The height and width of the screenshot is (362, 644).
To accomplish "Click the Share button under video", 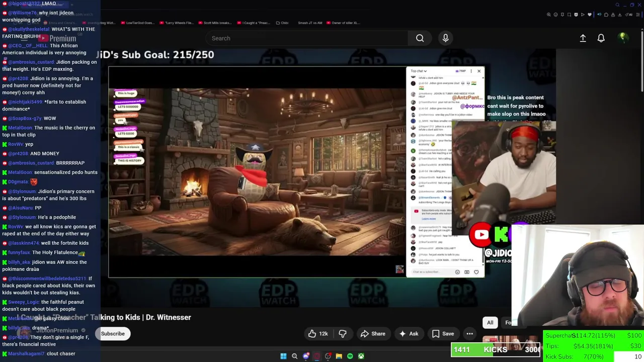I will click(x=373, y=334).
